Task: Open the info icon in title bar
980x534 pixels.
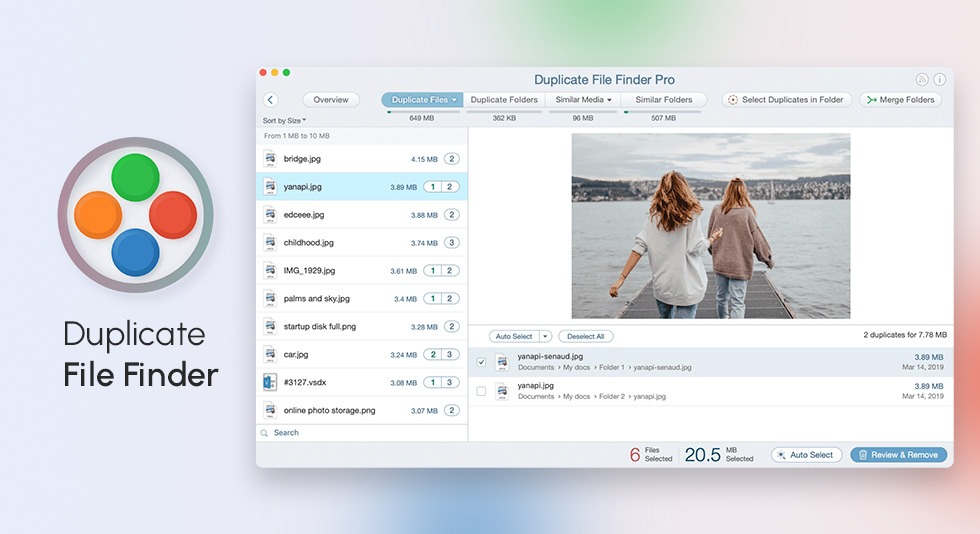Action: [939, 79]
